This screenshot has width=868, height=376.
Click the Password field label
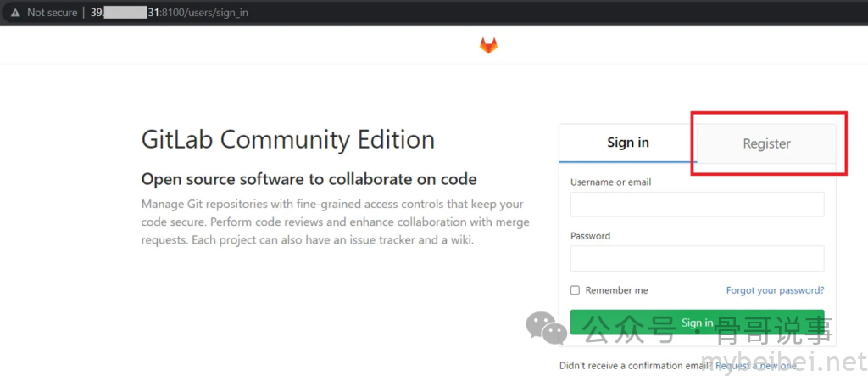[590, 236]
